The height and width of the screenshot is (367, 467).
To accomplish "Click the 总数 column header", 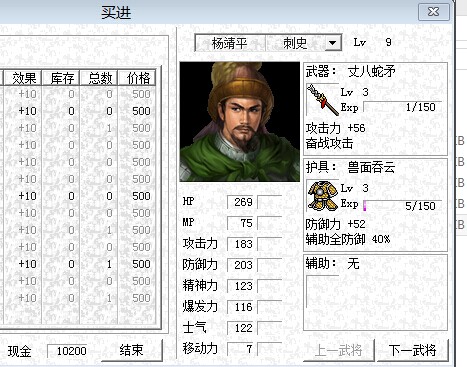I will 99,78.
